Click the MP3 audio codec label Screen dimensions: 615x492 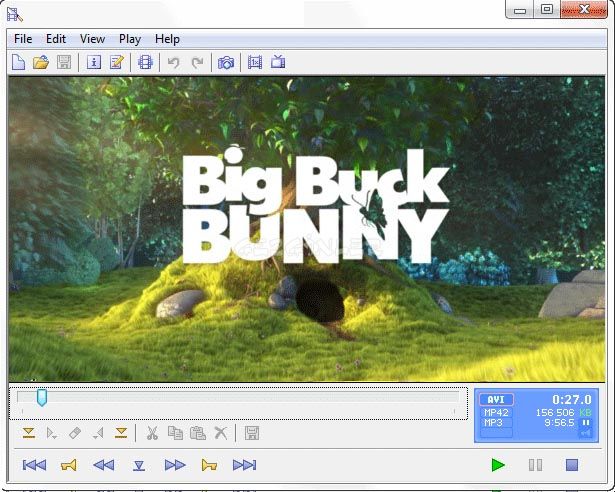[x=493, y=423]
